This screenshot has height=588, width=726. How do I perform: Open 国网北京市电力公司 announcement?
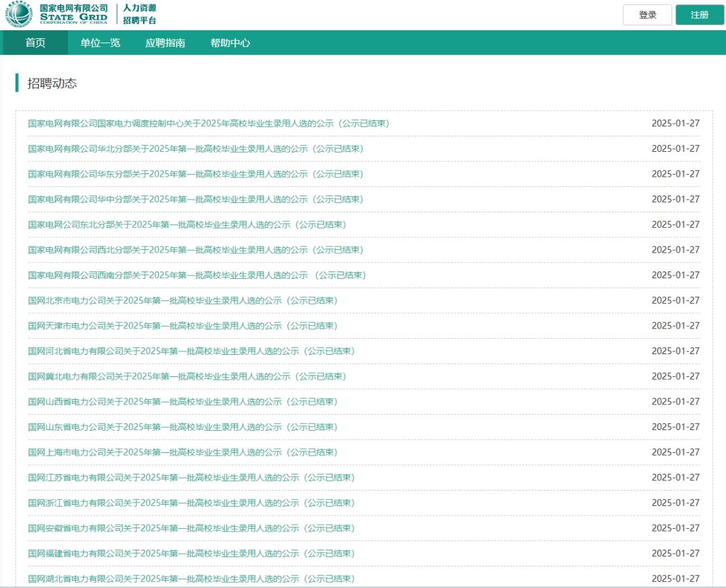[183, 300]
